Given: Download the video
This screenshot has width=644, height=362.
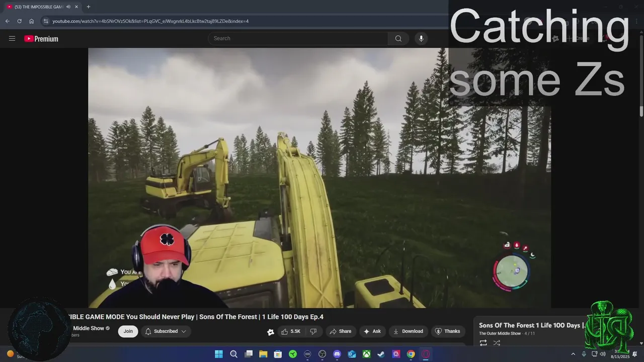Looking at the screenshot, I should coord(408,331).
